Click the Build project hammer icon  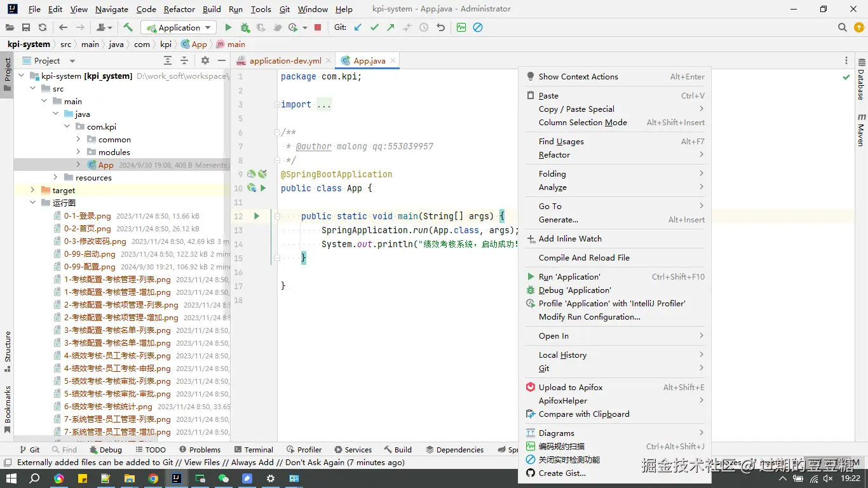click(x=128, y=27)
